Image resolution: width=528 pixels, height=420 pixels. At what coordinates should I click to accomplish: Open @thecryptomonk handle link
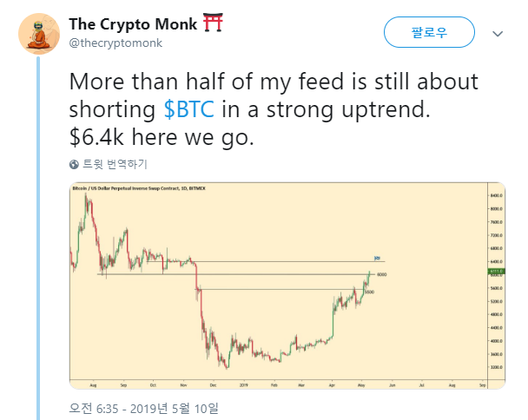click(115, 43)
